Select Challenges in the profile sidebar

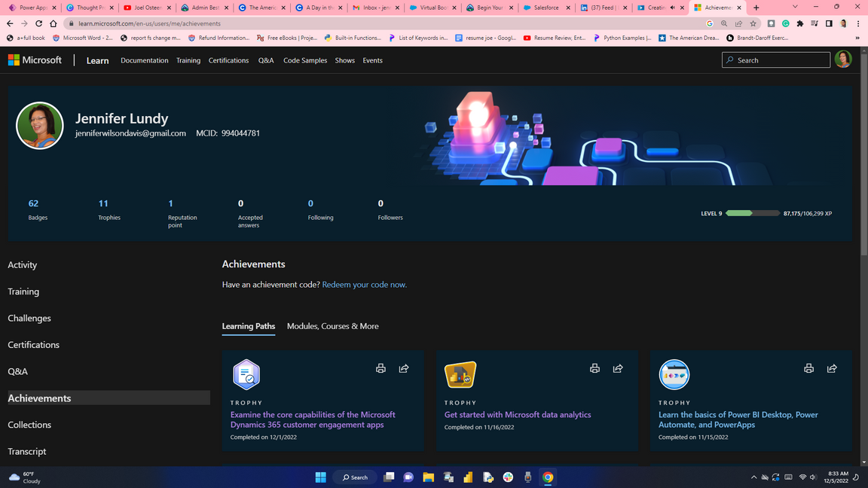pos(29,318)
